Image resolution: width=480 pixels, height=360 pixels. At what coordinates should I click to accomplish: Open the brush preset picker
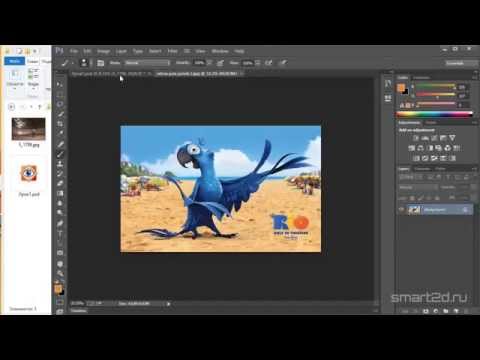84,63
